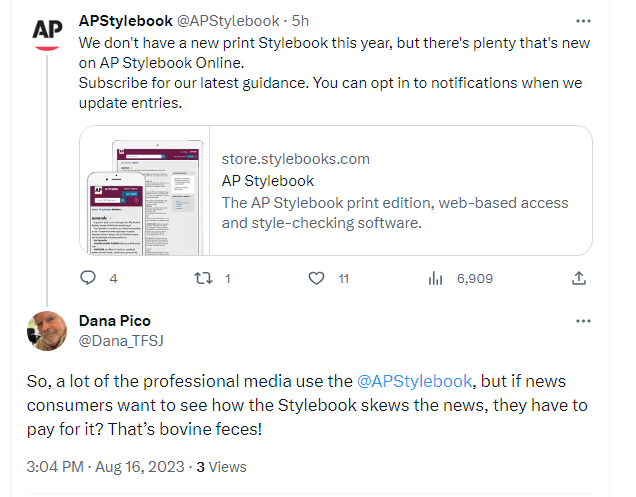Screen dimensions: 636x497
Task: Click the reply icon on APStylebook tweet
Action: click(87, 278)
